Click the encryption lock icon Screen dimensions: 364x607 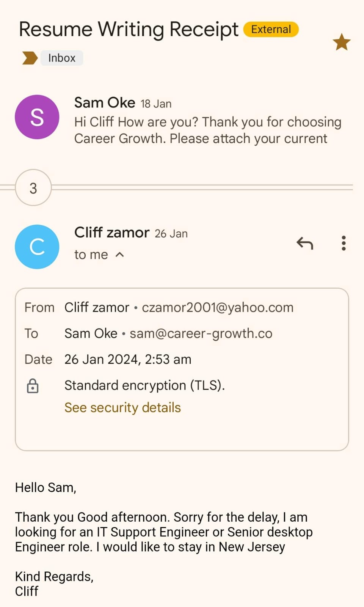33,386
